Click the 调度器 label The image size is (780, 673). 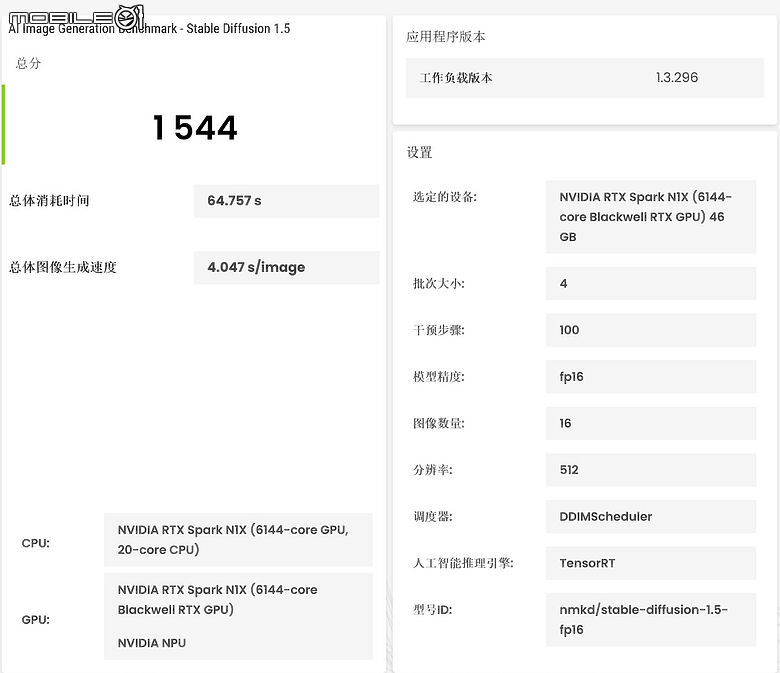433,517
